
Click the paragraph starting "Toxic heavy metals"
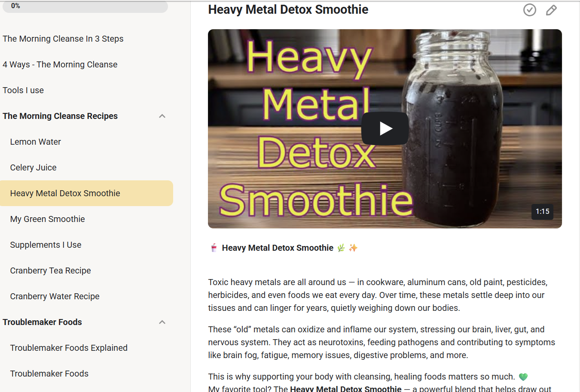coord(378,295)
